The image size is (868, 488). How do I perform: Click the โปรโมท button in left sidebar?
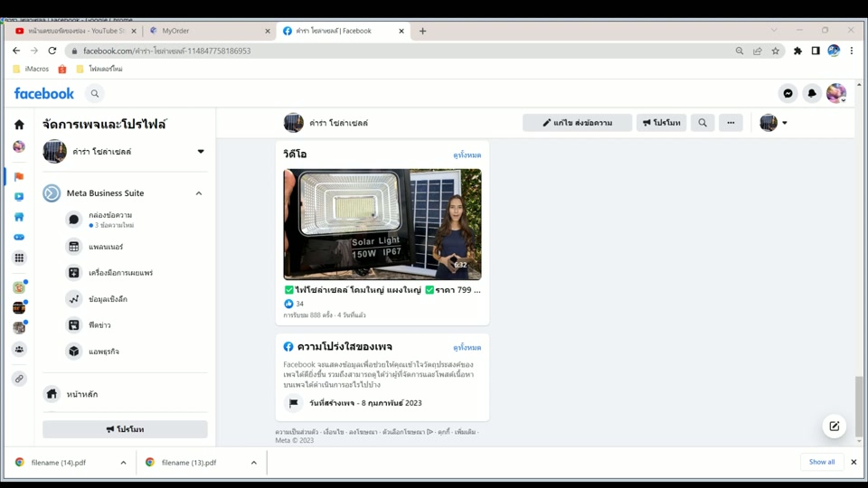click(x=125, y=429)
